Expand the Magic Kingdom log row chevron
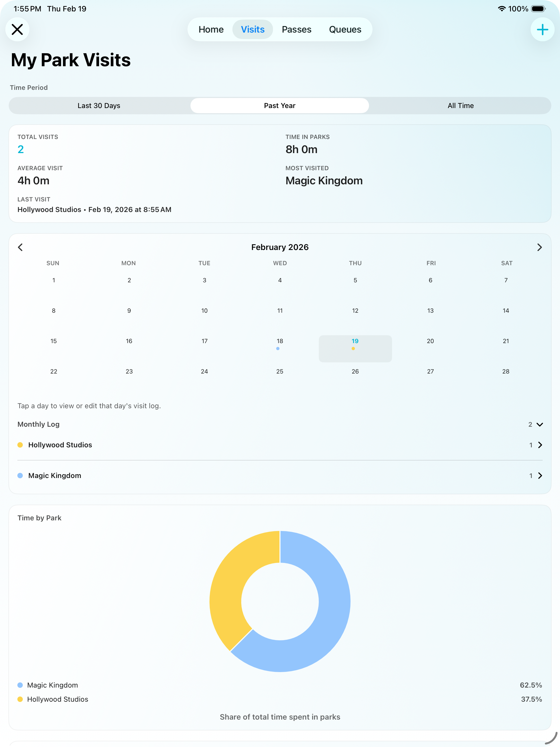Image resolution: width=560 pixels, height=747 pixels. (x=540, y=476)
